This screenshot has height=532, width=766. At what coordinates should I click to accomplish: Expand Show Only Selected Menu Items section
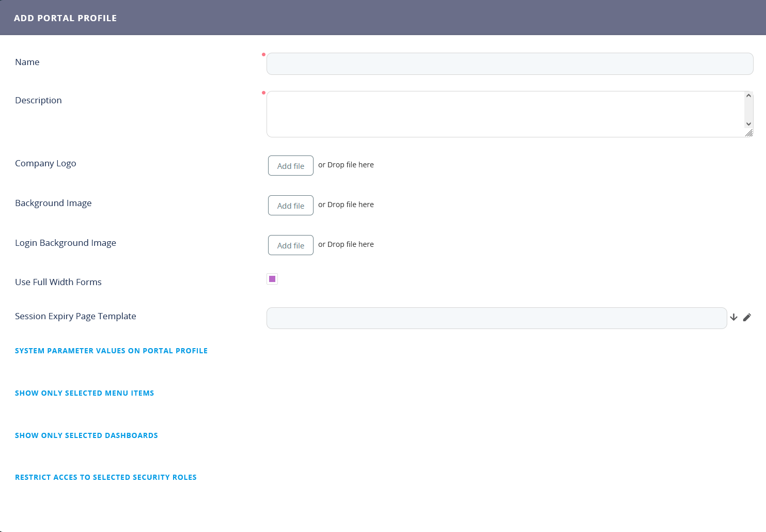[x=84, y=393]
